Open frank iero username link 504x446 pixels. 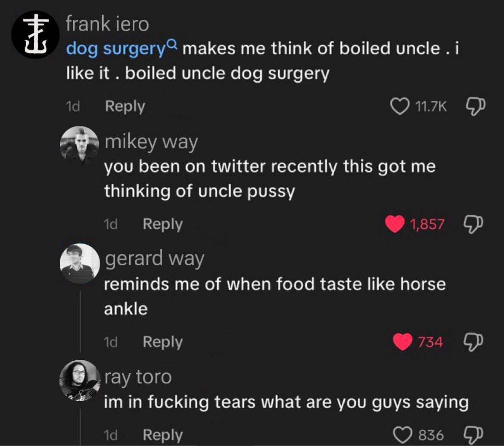tap(107, 24)
